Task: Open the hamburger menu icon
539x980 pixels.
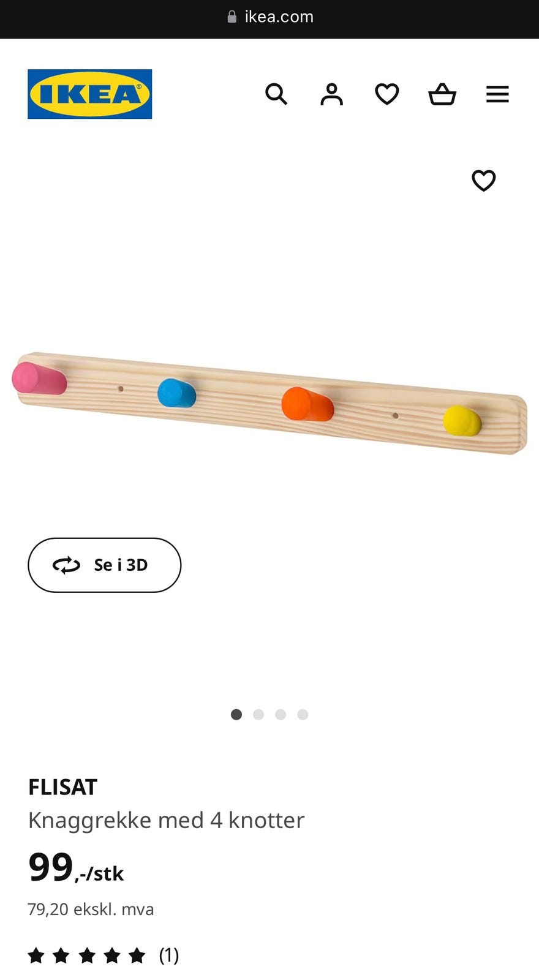Action: [497, 94]
